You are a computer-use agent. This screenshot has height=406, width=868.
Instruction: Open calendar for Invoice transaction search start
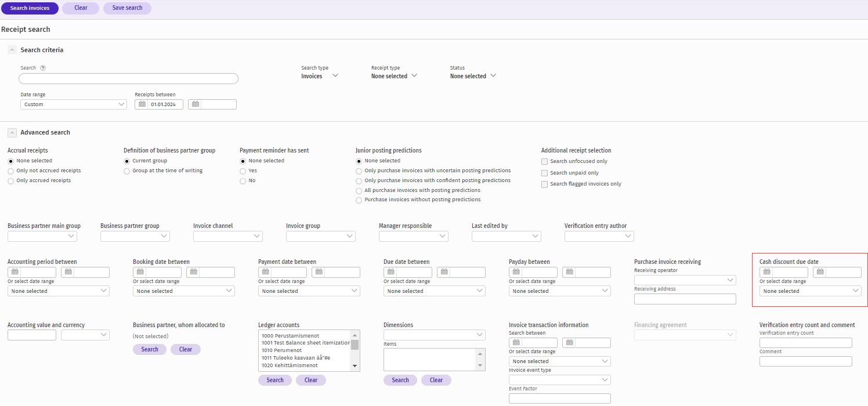coord(516,343)
